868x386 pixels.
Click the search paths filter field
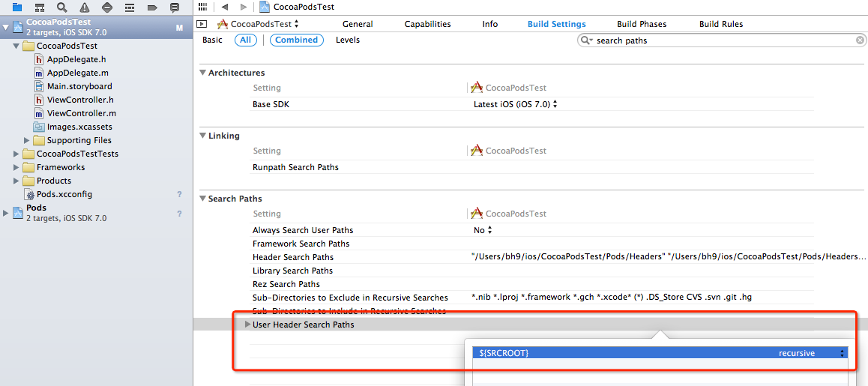point(722,40)
